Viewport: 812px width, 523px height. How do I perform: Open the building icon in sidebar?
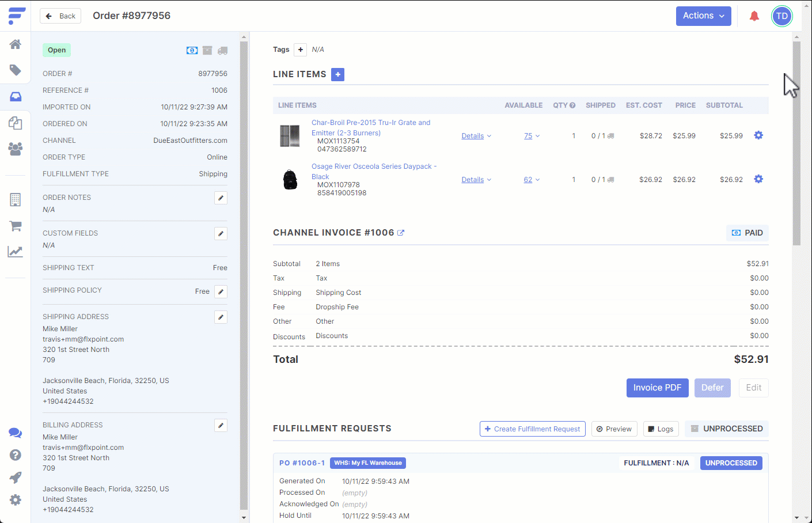(16, 199)
